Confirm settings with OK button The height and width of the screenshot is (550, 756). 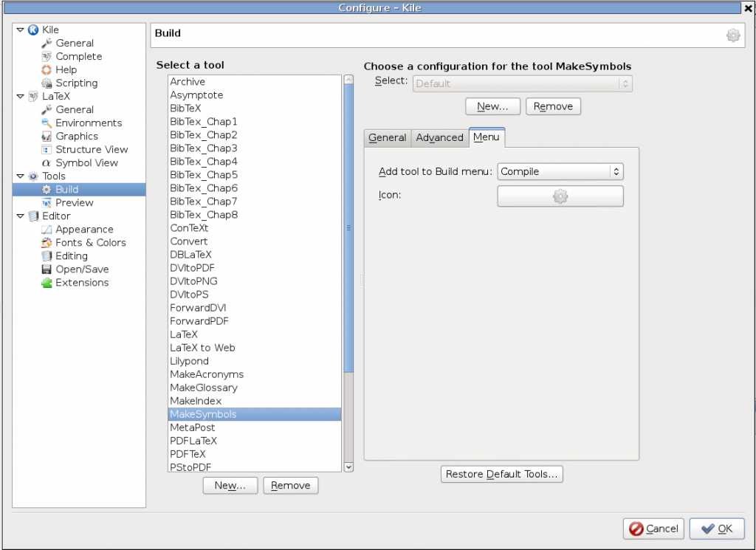(717, 529)
